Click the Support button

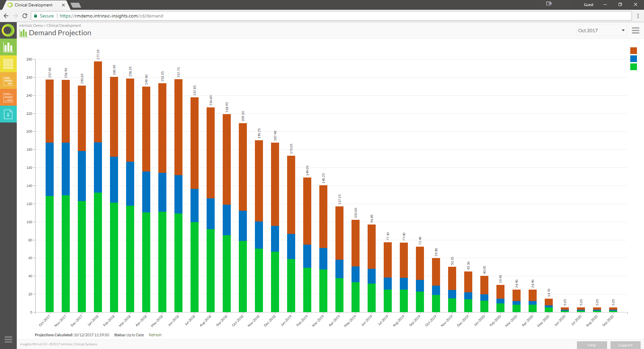click(x=625, y=345)
